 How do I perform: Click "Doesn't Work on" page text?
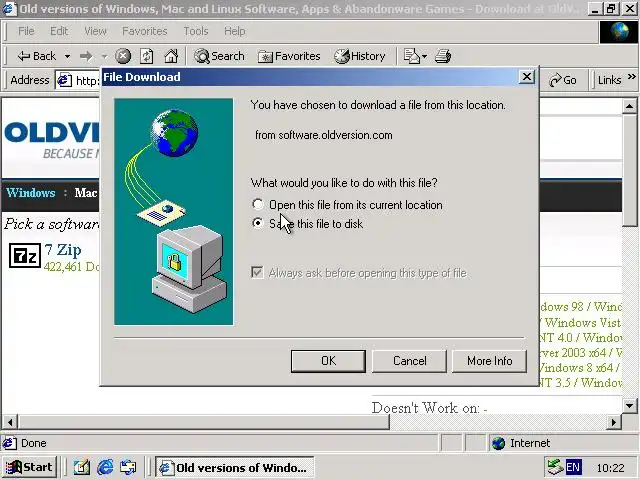coord(429,408)
